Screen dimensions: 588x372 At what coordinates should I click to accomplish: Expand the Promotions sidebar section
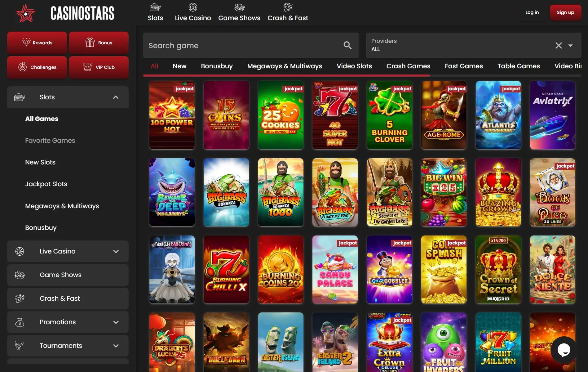point(116,322)
